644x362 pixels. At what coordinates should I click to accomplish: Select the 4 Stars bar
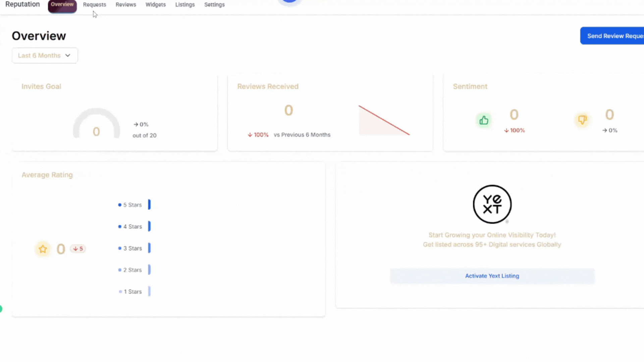[x=149, y=226]
